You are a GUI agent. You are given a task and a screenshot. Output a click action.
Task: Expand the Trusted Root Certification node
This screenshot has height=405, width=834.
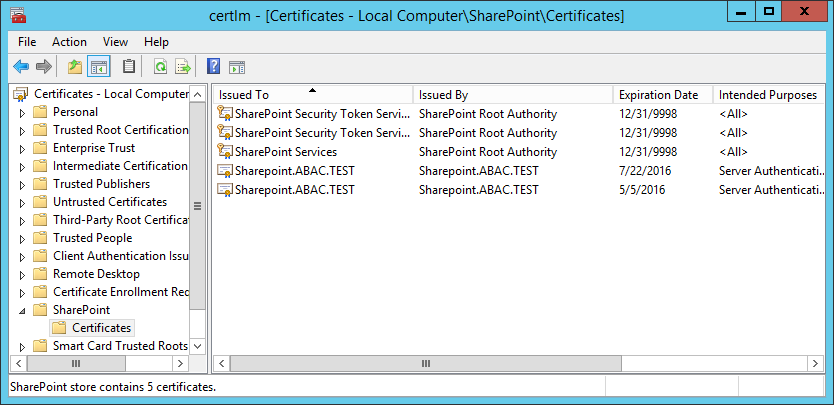pos(22,131)
